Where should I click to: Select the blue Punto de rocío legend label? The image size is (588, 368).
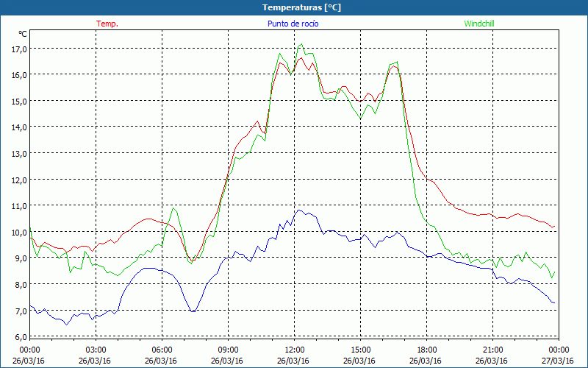pos(293,24)
